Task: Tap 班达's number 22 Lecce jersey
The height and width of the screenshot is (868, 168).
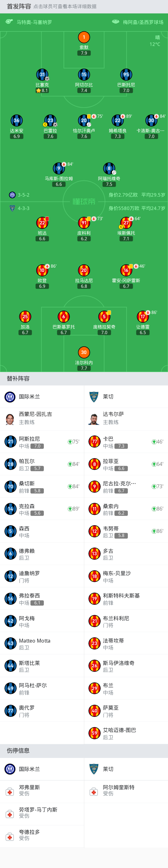Action: [x=42, y=222]
